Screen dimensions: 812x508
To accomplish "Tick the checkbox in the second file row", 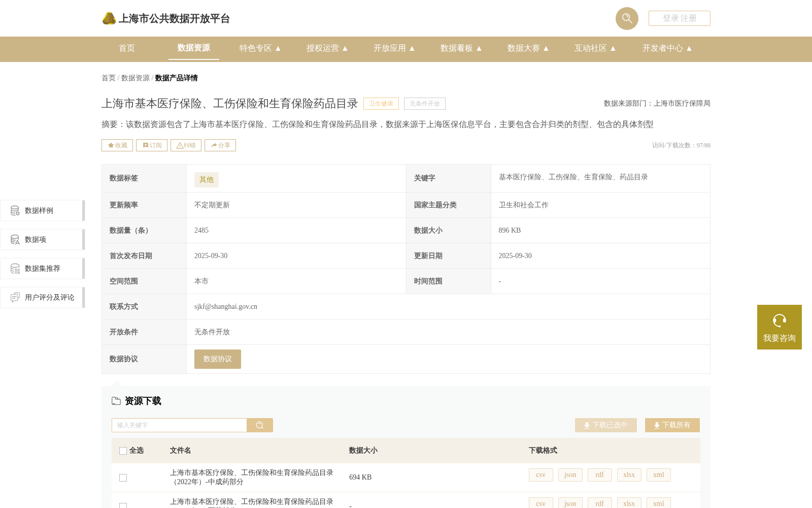I will (x=123, y=505).
